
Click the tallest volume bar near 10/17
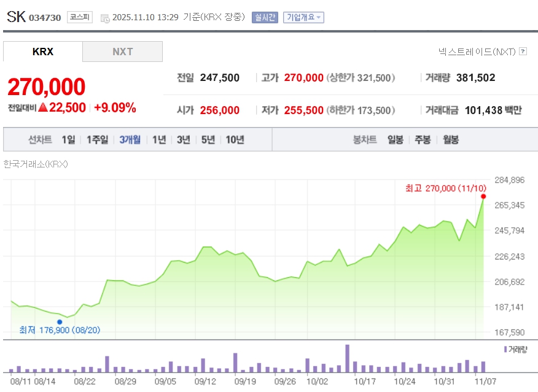[347, 358]
